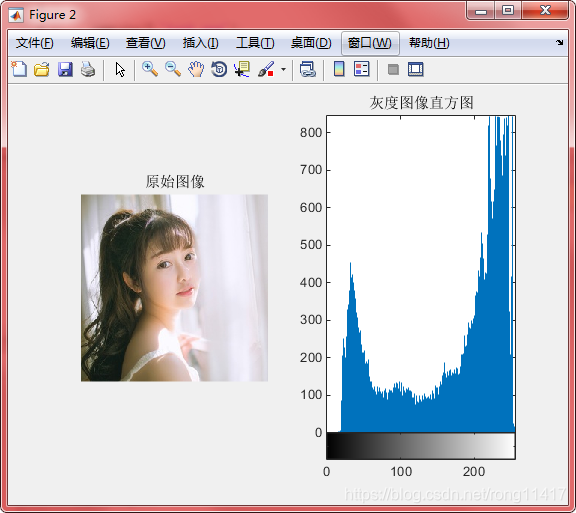
Task: Dock the figure using corner arrow
Action: pyautogui.click(x=559, y=42)
